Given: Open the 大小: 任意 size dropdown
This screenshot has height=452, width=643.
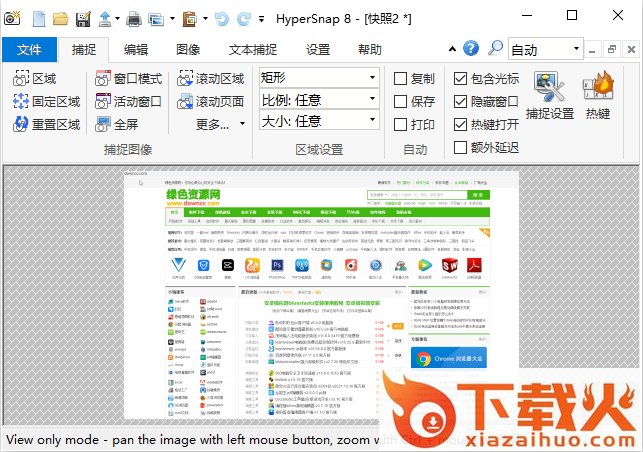Looking at the screenshot, I should pyautogui.click(x=319, y=121).
